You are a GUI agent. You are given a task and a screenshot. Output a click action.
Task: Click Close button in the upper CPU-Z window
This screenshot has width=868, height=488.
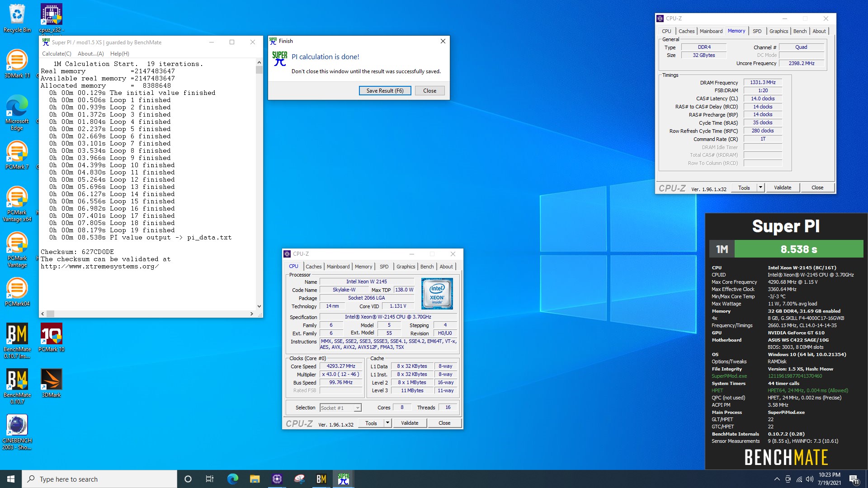point(817,188)
